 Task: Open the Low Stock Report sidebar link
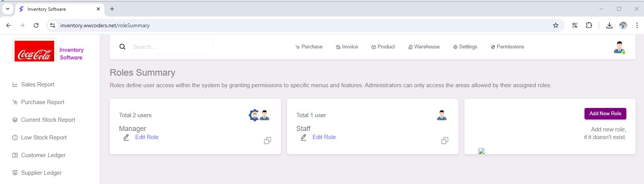(44, 138)
